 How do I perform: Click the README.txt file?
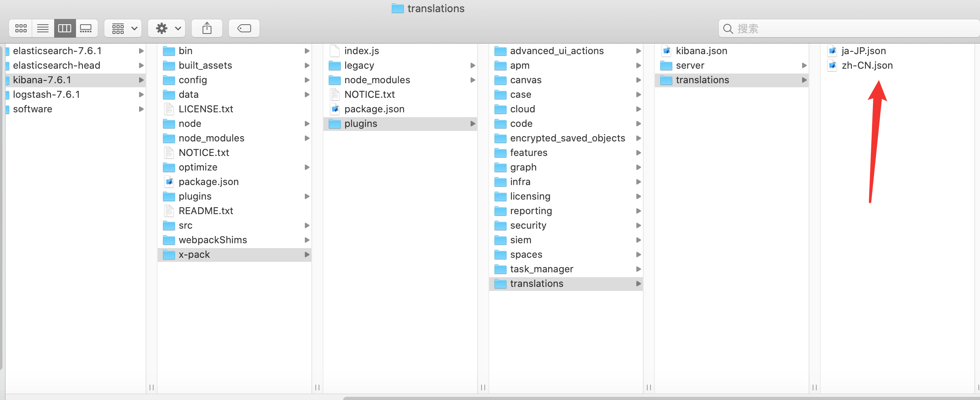pos(206,211)
